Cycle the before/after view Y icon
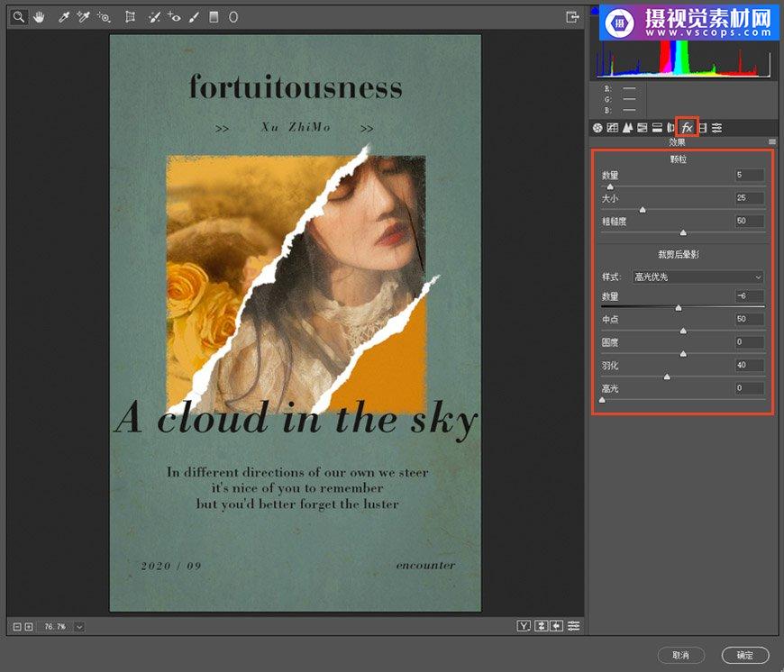784x672 pixels. [x=524, y=626]
